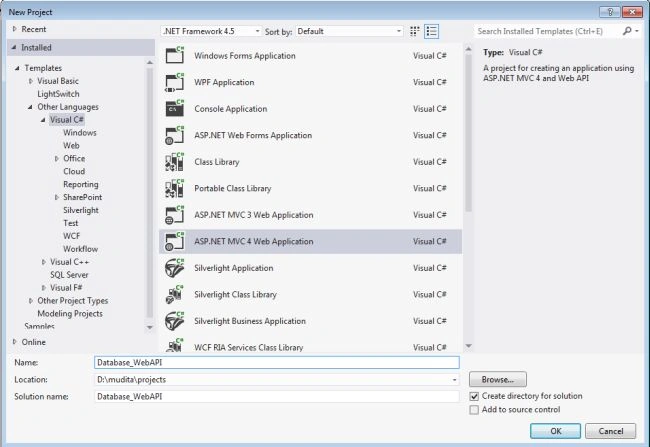Open the Sort by Default dropdown
650x447 pixels.
coord(349,31)
